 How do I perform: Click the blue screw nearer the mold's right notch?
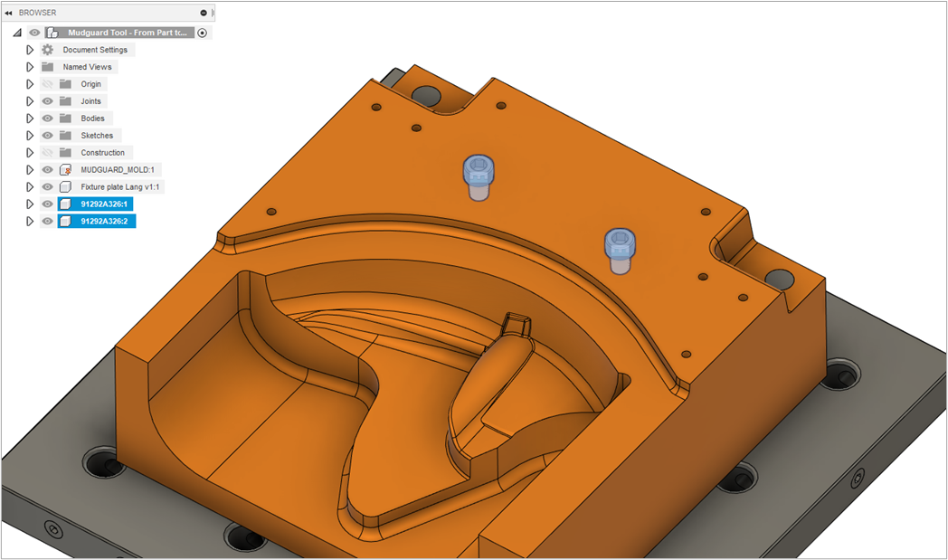[x=620, y=251]
